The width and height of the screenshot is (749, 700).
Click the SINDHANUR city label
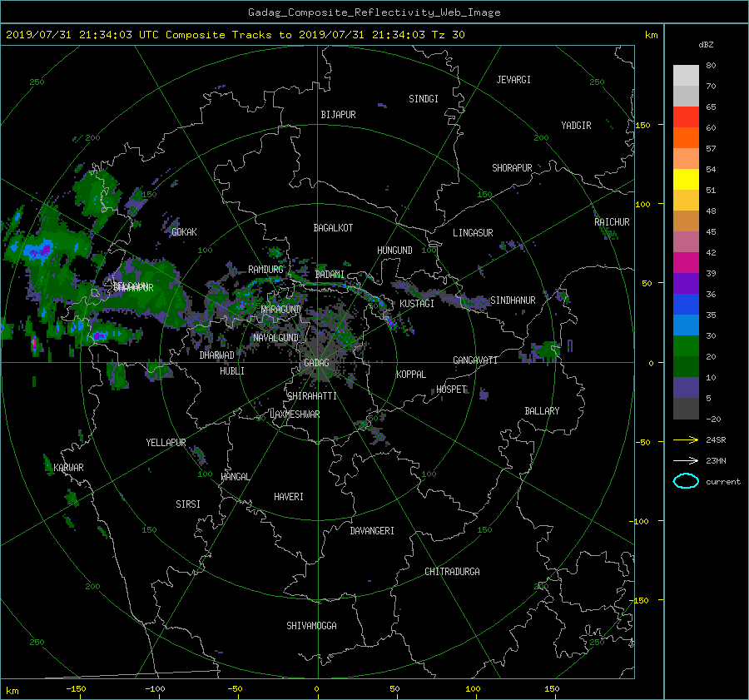tap(513, 300)
